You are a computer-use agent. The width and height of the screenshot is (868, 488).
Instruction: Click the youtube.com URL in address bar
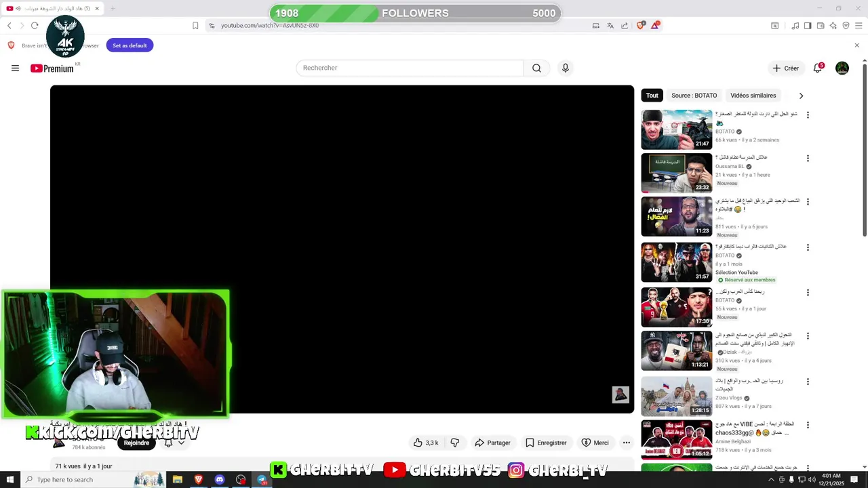(x=270, y=26)
